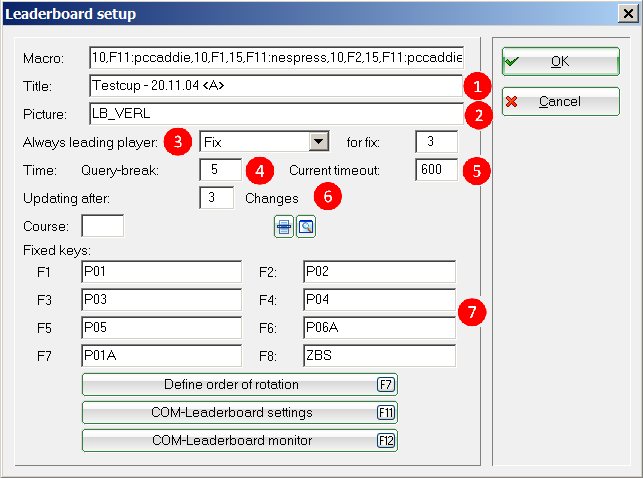Click the 'for fix' number field

click(x=436, y=142)
